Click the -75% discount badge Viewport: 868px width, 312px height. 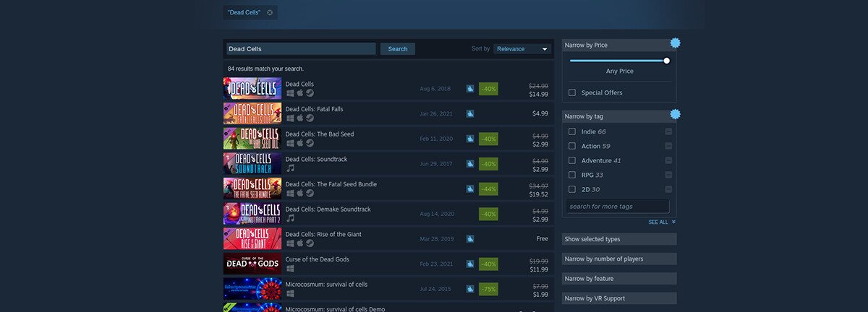(488, 289)
